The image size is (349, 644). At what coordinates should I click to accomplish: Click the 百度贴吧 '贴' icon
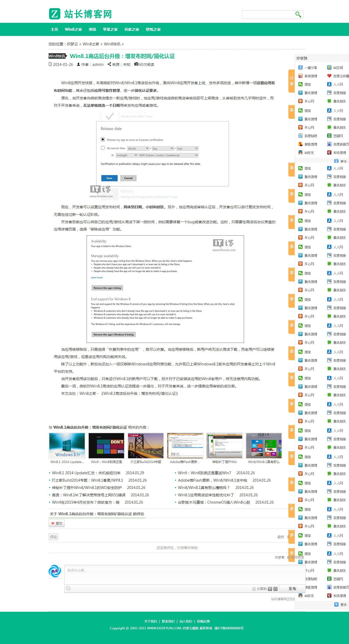point(300,136)
